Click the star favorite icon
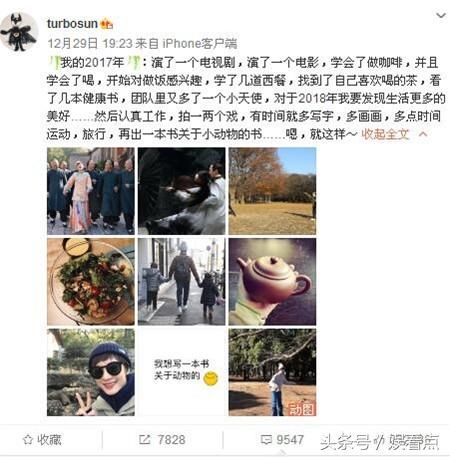The height and width of the screenshot is (457, 450). (28, 440)
